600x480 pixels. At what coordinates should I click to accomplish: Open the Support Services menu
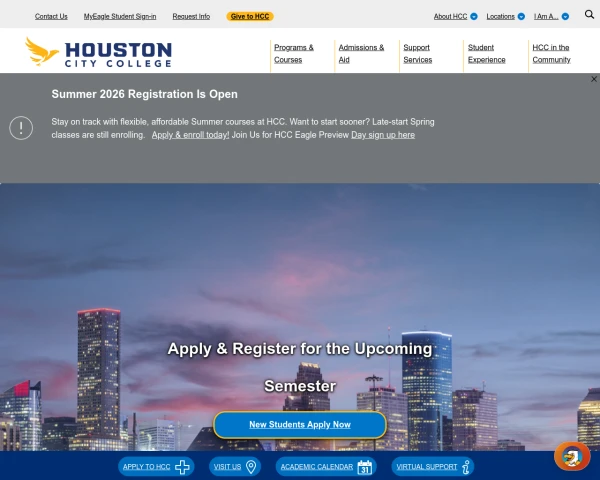pyautogui.click(x=417, y=54)
